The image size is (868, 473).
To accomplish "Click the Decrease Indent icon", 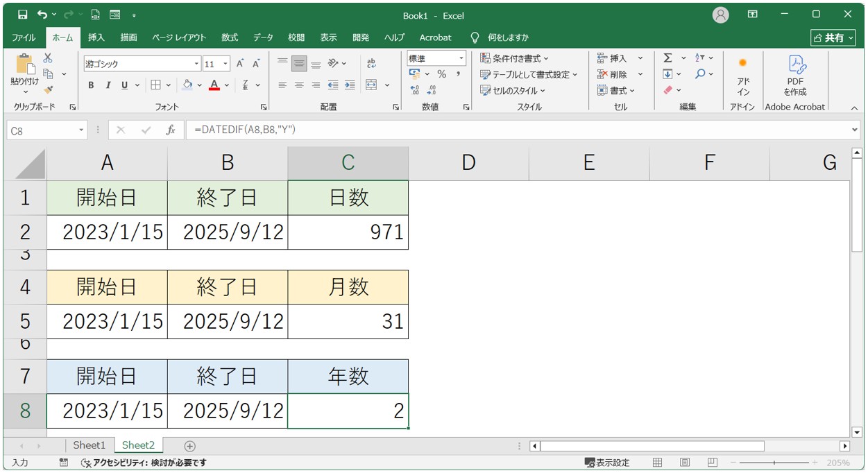I will 333,85.
